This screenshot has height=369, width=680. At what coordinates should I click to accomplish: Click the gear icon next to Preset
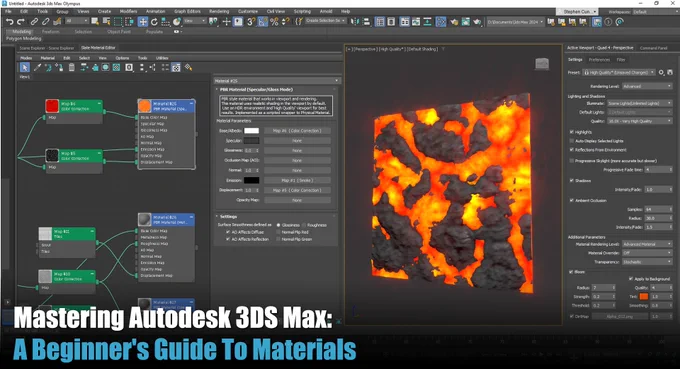(661, 72)
